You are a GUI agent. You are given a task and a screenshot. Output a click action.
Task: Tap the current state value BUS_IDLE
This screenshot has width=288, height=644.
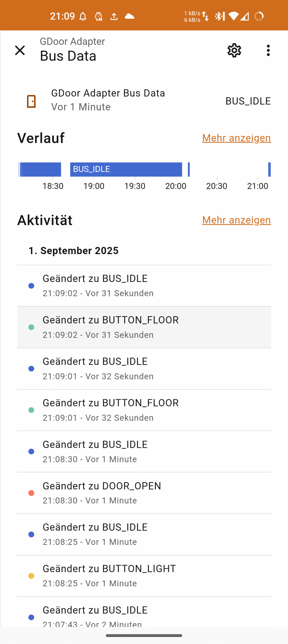248,101
